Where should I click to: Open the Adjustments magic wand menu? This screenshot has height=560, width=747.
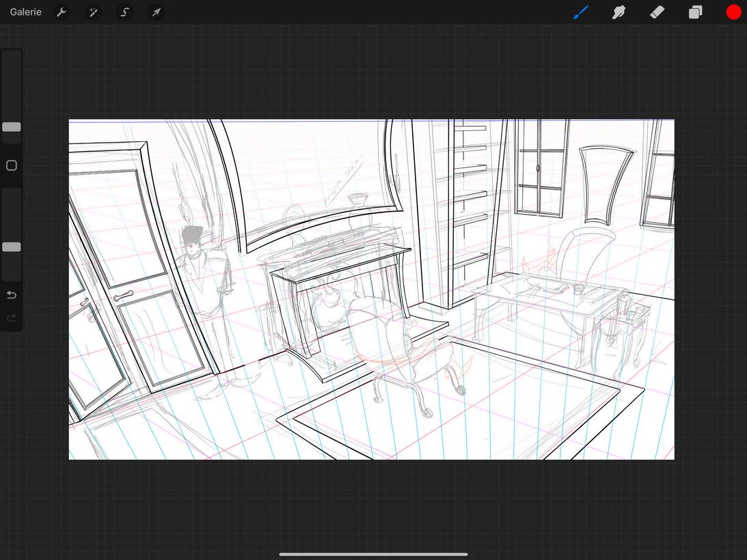[93, 12]
